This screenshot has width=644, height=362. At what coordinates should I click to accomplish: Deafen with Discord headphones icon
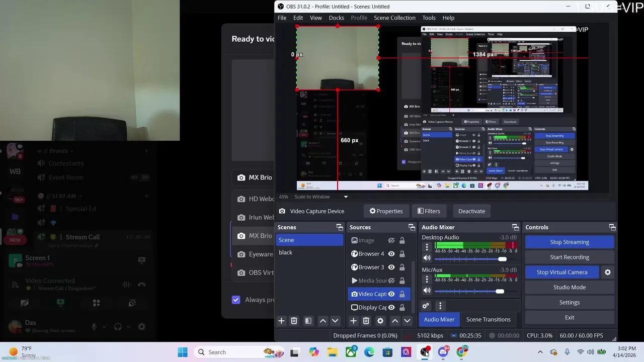[118, 326]
